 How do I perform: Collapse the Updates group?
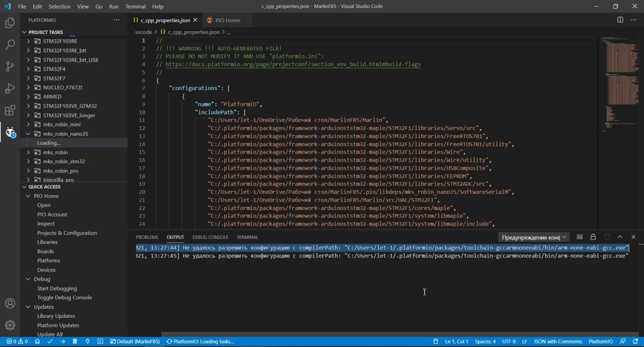click(28, 307)
